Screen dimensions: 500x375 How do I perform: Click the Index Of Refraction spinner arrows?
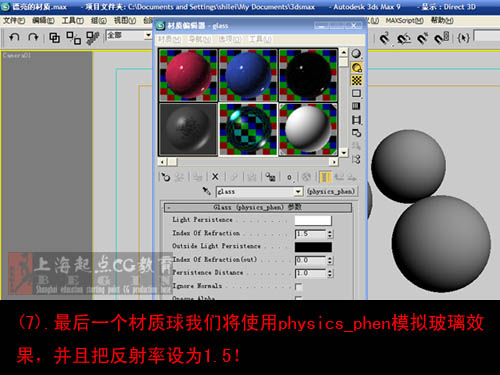[330, 234]
